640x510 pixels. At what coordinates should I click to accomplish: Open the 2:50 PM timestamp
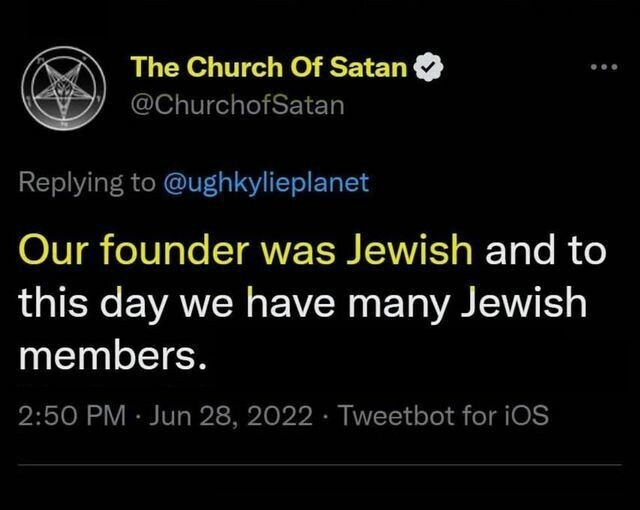point(72,415)
